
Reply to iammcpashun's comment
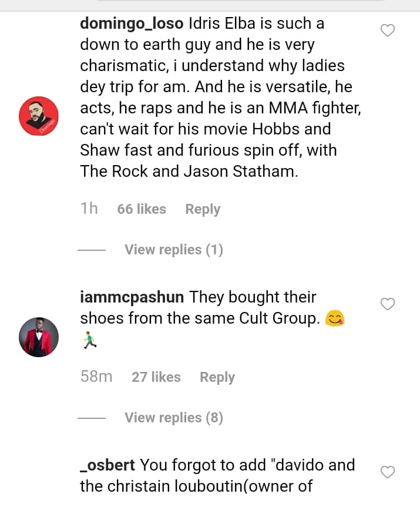(x=217, y=377)
